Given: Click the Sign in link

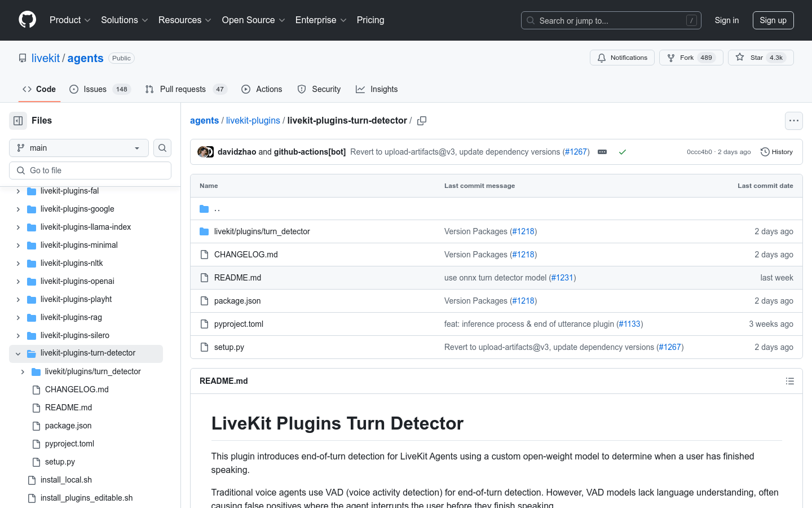Looking at the screenshot, I should point(726,20).
